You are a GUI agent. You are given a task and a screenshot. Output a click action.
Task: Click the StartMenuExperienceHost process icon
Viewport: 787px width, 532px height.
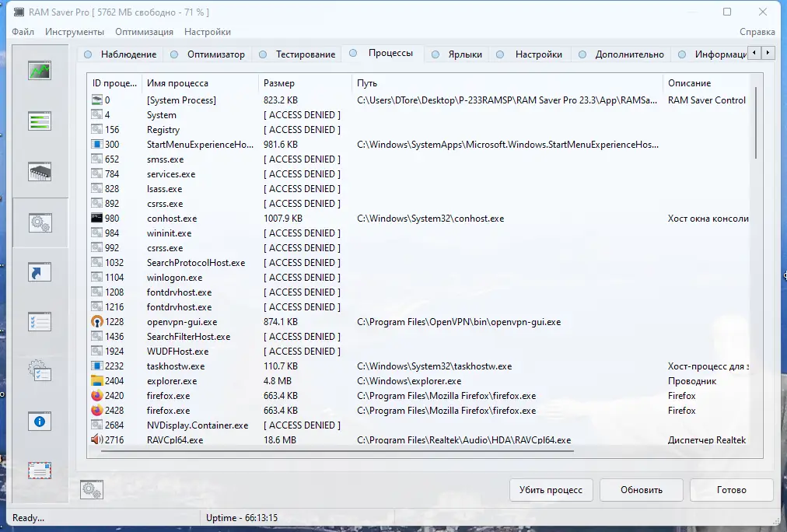point(97,145)
